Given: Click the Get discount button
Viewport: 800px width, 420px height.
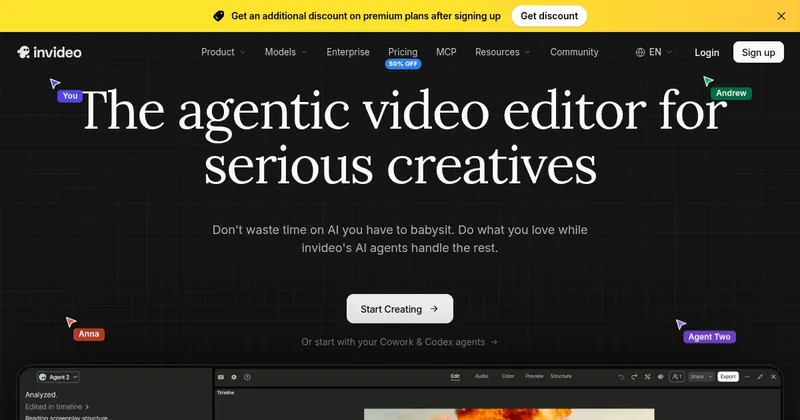Looking at the screenshot, I should 549,16.
